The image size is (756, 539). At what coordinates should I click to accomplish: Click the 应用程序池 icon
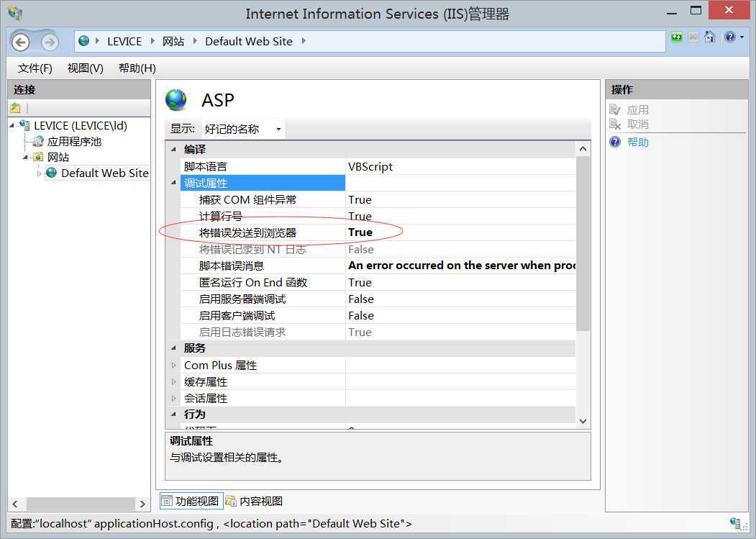pos(38,141)
